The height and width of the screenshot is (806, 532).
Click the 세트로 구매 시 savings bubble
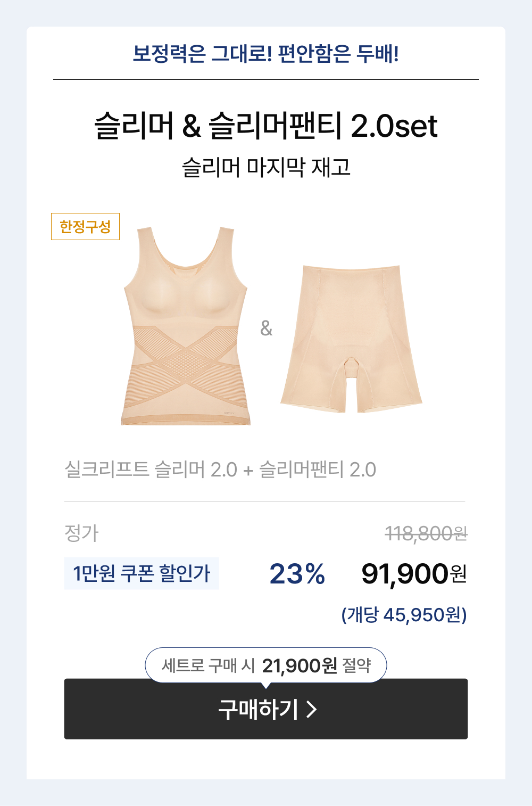click(x=266, y=665)
